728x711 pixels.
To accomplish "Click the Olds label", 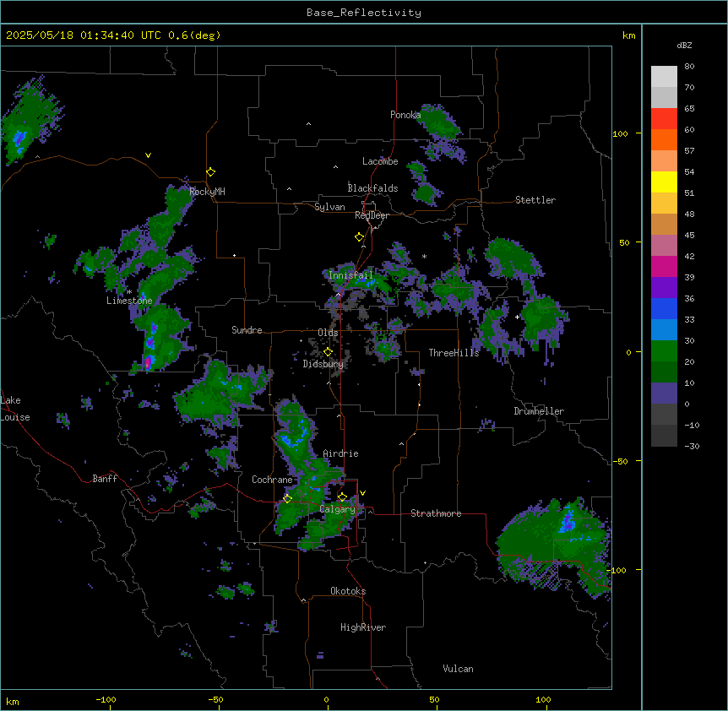I will (x=328, y=333).
